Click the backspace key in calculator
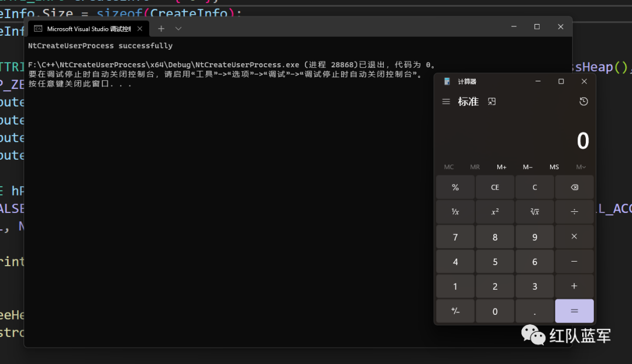632x364 pixels. 575,187
